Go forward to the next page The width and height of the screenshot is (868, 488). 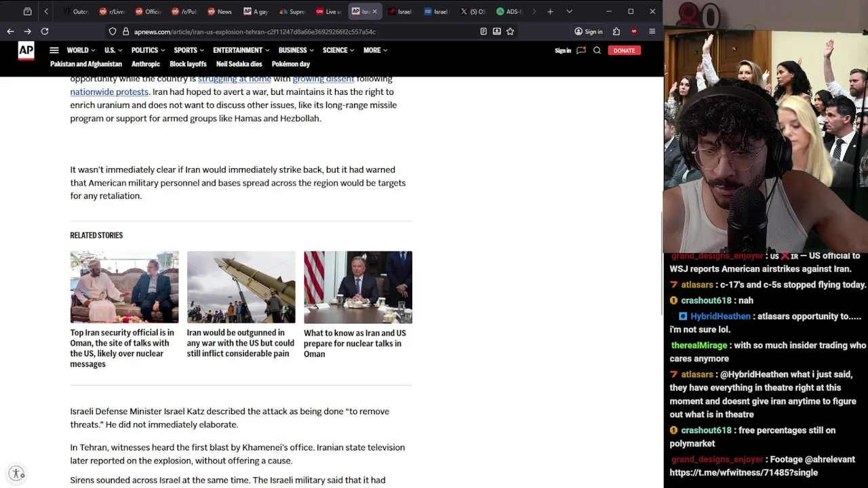27,31
